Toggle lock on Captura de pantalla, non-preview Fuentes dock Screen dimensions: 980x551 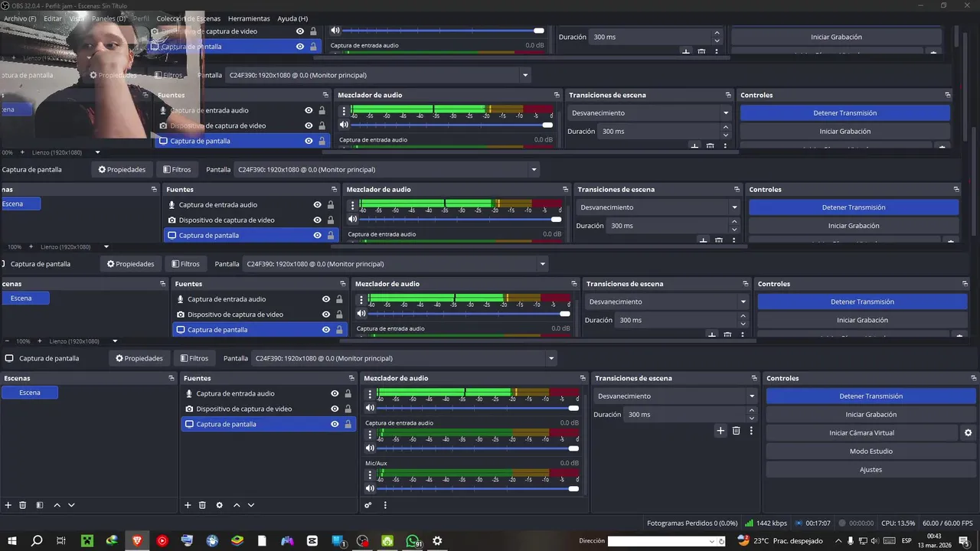348,424
